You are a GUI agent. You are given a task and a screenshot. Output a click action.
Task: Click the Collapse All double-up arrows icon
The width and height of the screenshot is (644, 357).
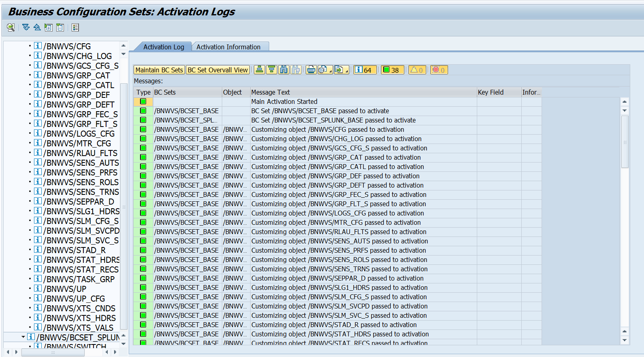coord(37,27)
